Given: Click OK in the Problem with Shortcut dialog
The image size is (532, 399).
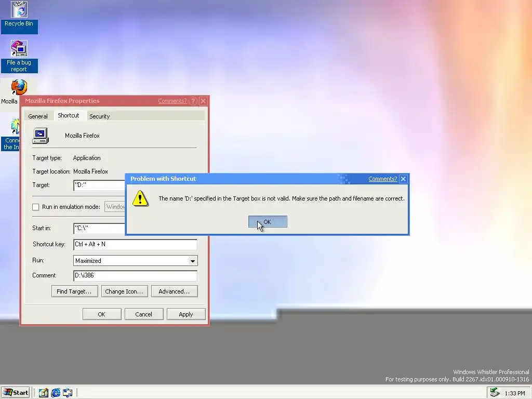Looking at the screenshot, I should (268, 222).
